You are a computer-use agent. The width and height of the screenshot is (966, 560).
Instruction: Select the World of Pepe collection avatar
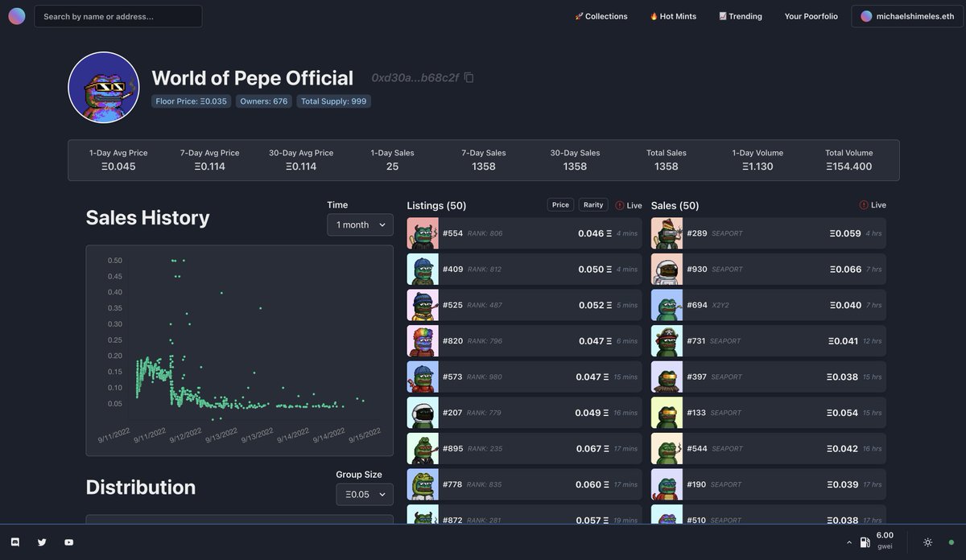(x=103, y=86)
